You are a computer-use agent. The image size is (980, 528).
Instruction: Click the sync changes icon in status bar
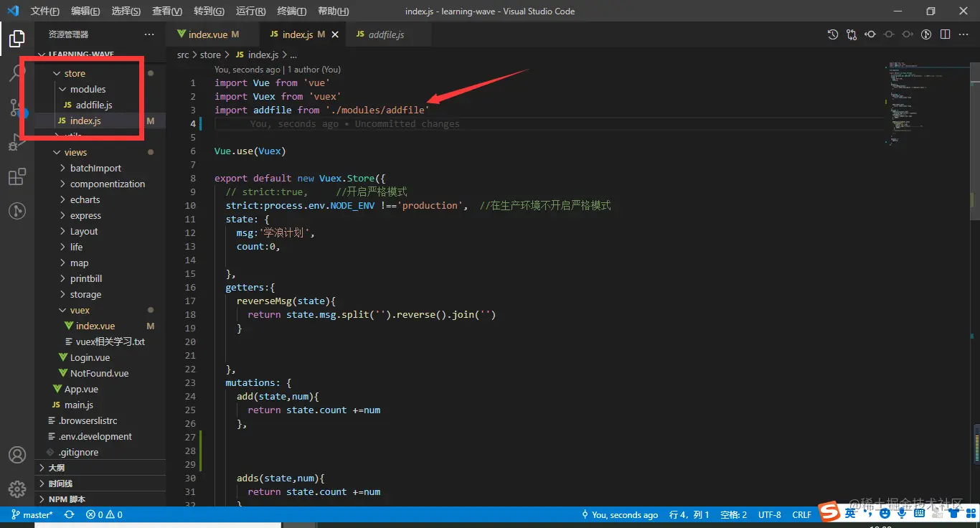coord(70,514)
